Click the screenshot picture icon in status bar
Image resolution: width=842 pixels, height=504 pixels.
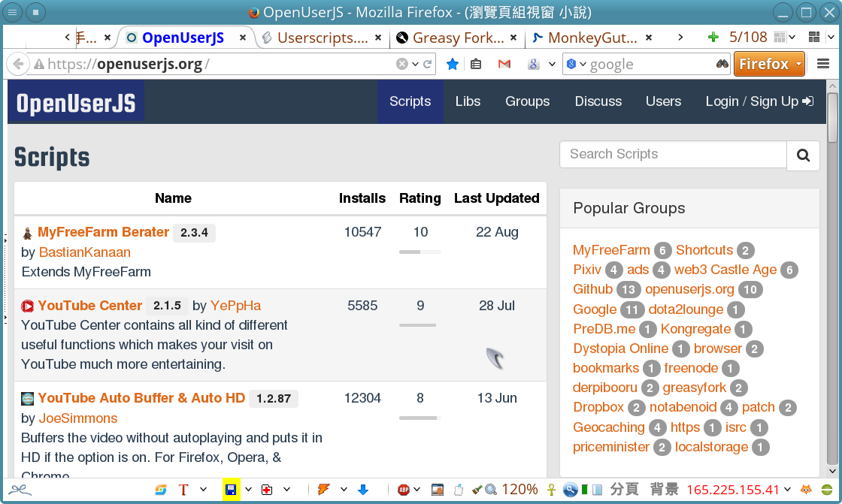point(438,490)
